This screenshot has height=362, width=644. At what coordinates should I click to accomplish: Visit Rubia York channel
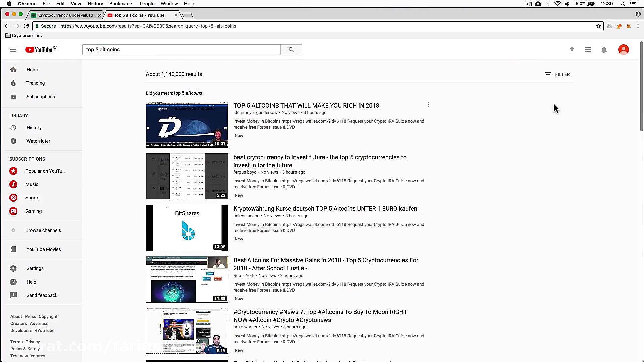(x=244, y=276)
